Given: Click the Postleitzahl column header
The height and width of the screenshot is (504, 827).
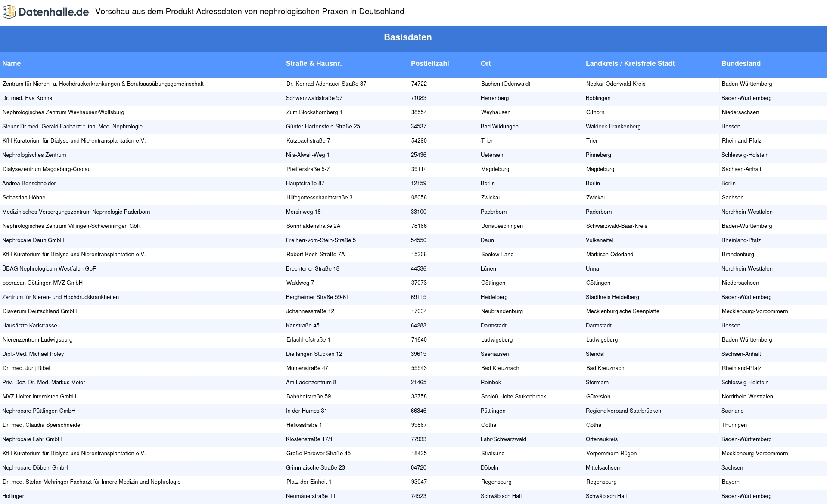Looking at the screenshot, I should click(x=429, y=63).
